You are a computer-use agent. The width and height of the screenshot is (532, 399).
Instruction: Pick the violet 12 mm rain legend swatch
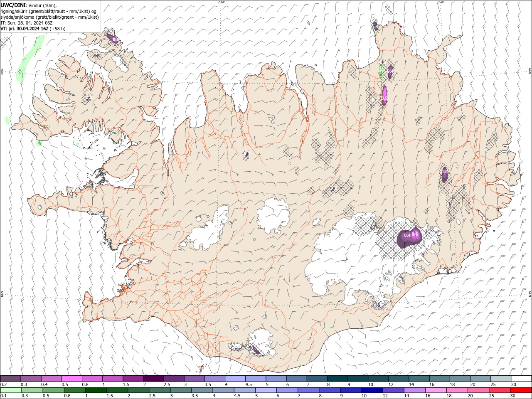coord(394,390)
